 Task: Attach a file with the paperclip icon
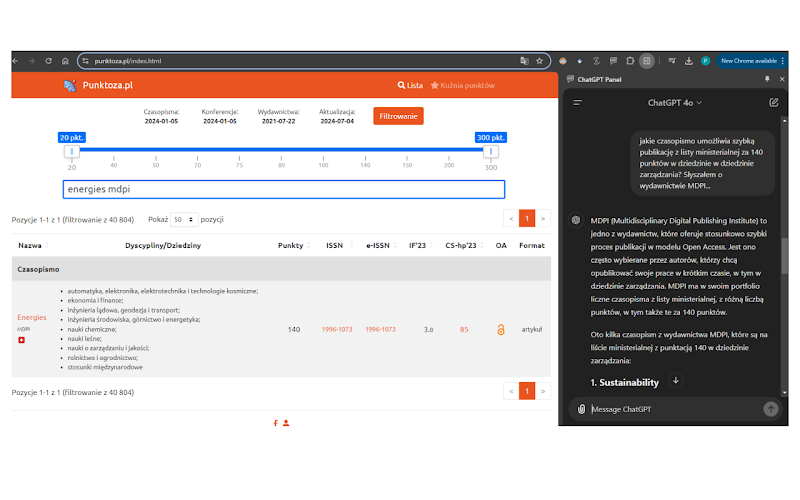581,409
